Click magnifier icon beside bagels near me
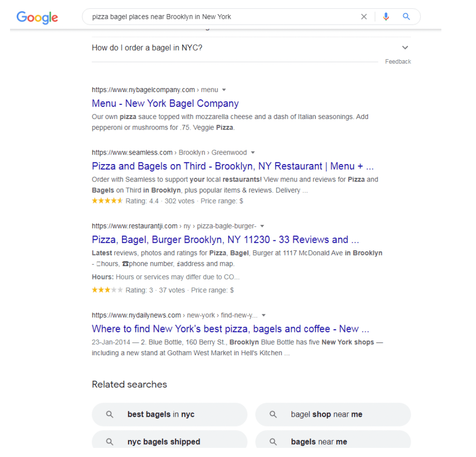This screenshot has height=457, width=476. point(273,441)
